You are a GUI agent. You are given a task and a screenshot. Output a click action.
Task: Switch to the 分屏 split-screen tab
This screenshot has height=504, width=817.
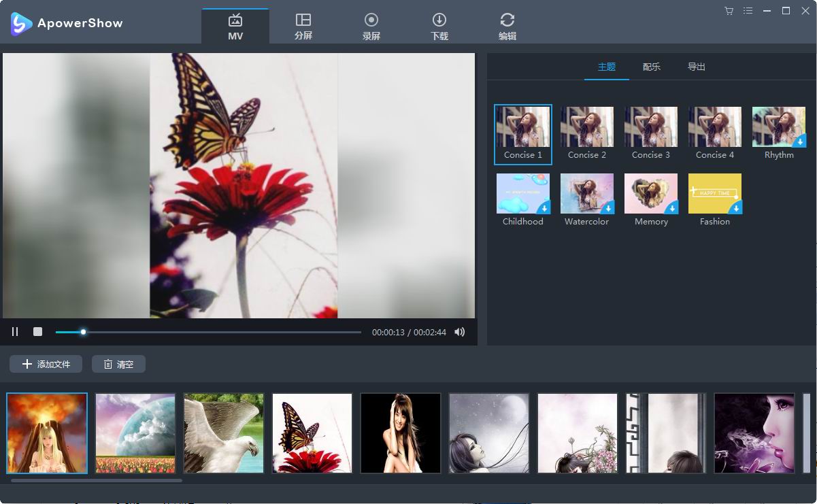[x=303, y=25]
